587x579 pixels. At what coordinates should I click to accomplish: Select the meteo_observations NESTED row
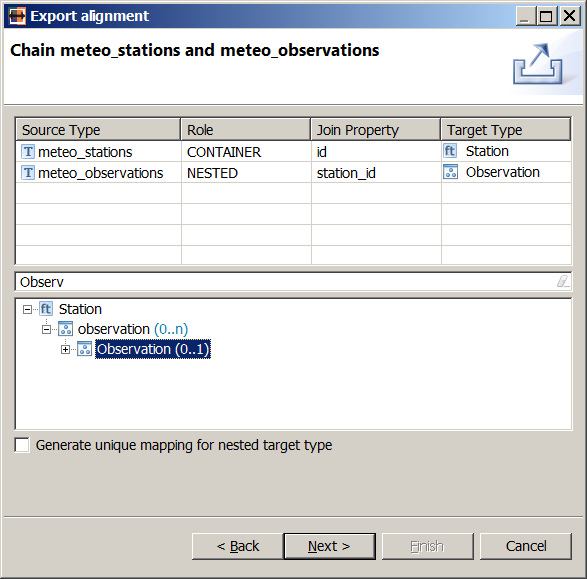[x=294, y=173]
